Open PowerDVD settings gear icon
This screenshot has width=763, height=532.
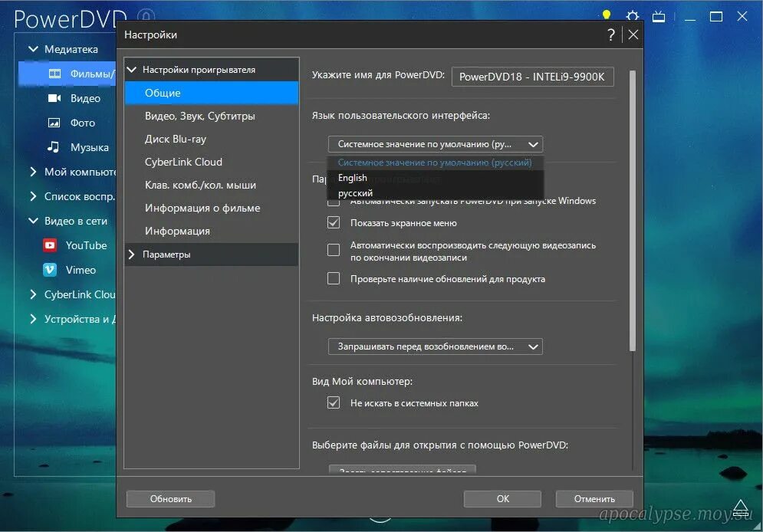coord(632,16)
